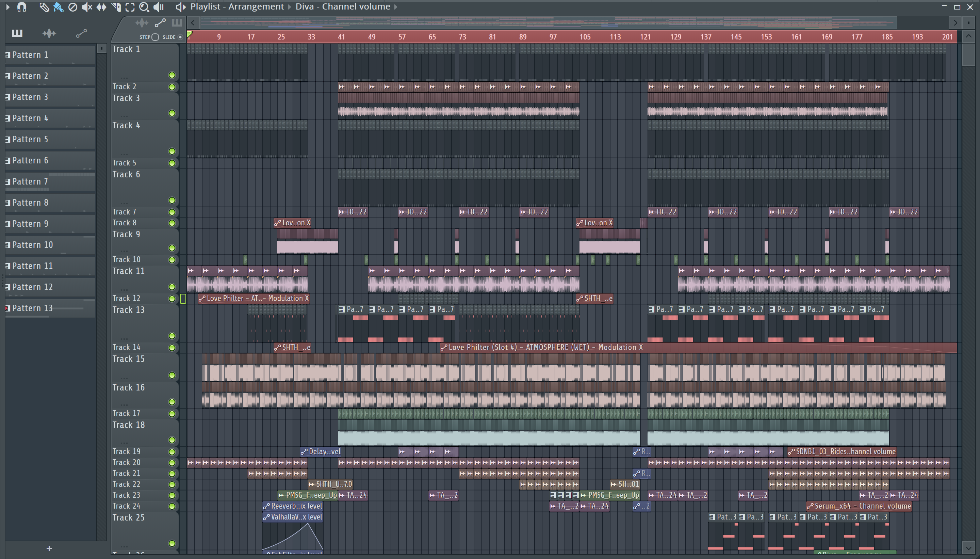Image resolution: width=980 pixels, height=559 pixels.
Task: Select the Love Philter (Slot 4) ATMOSPHERE automation clip
Action: [698, 348]
